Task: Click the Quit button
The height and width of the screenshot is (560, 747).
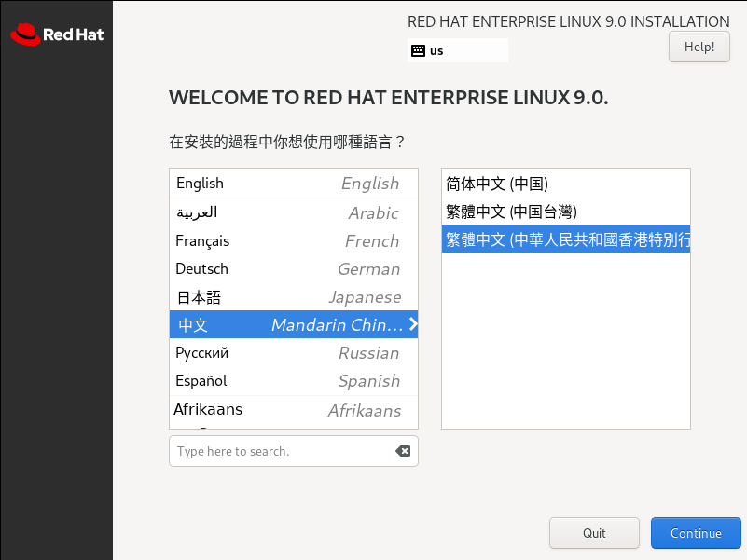Action: click(x=594, y=532)
